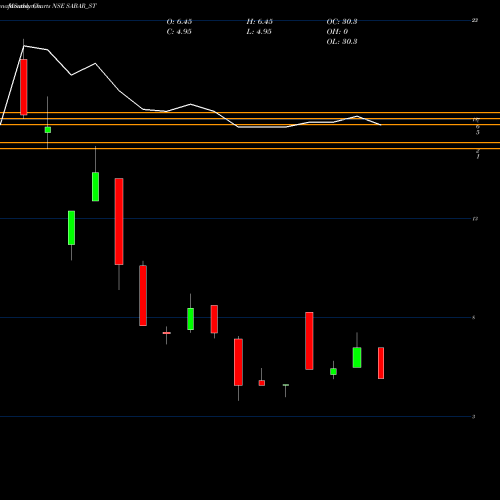Select the "OC: 30.3" value

coord(342,22)
